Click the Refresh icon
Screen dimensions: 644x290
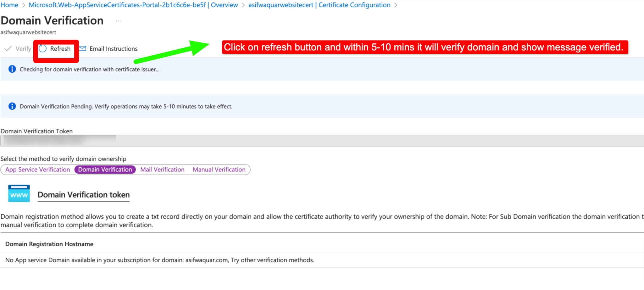click(x=43, y=48)
